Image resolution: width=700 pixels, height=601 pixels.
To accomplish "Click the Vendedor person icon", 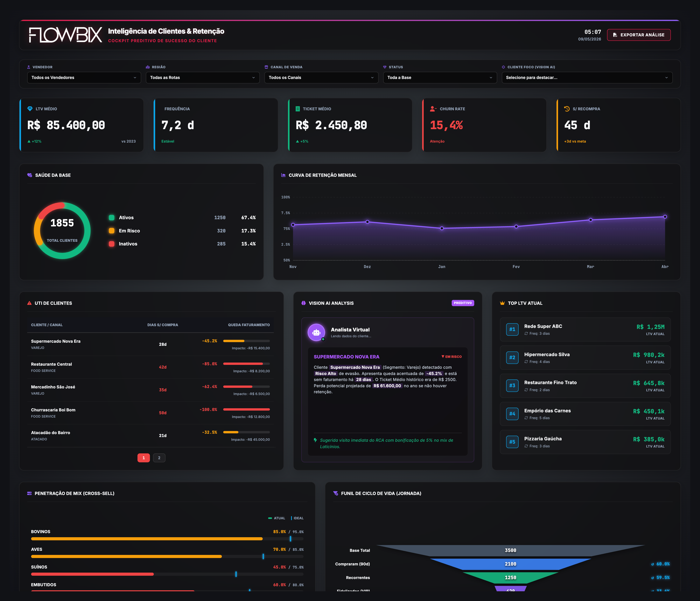I will (x=29, y=67).
